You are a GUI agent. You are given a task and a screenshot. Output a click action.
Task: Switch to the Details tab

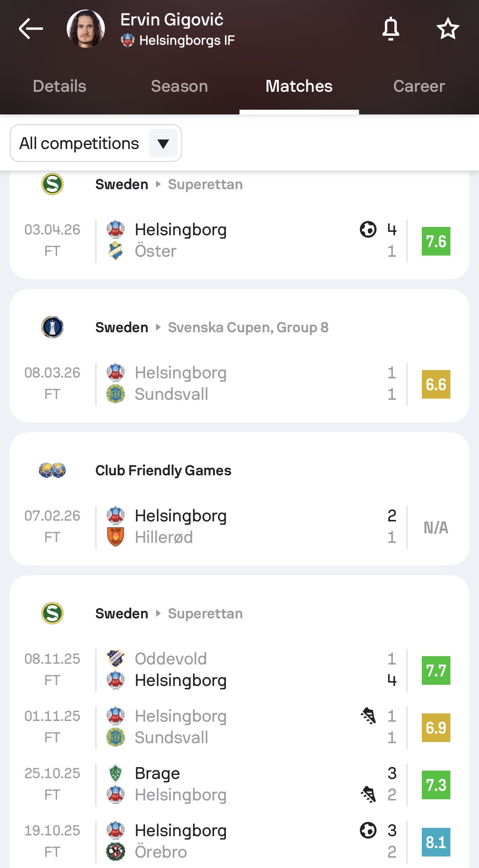click(60, 86)
